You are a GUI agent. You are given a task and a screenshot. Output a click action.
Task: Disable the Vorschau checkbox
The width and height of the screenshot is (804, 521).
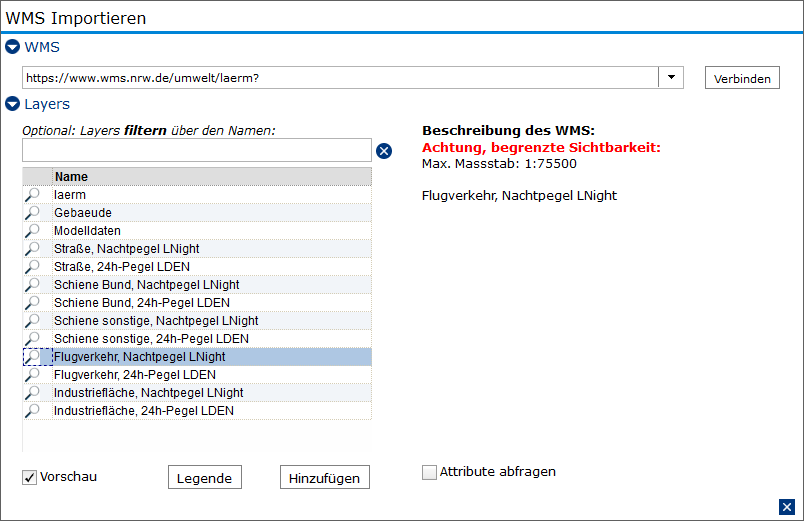click(29, 477)
